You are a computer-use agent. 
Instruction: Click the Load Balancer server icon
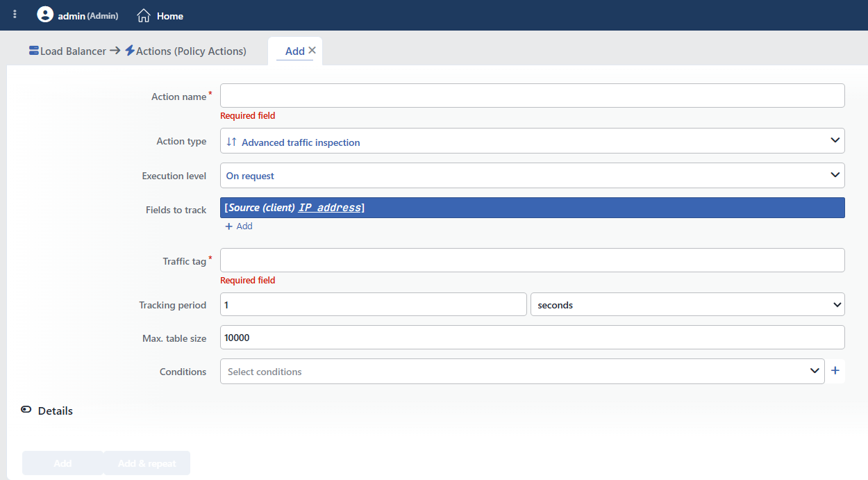point(34,51)
